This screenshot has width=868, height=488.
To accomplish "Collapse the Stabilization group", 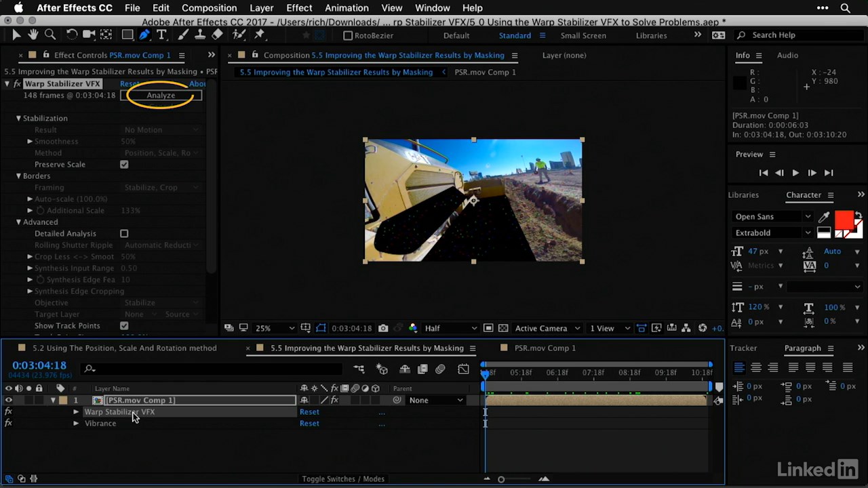I will click(18, 118).
